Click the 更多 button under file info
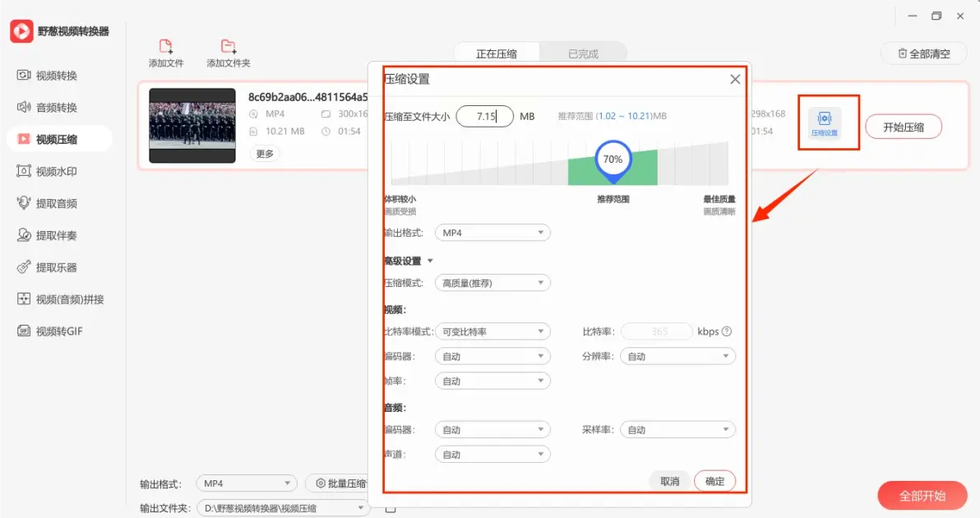The image size is (980, 518). pyautogui.click(x=265, y=154)
